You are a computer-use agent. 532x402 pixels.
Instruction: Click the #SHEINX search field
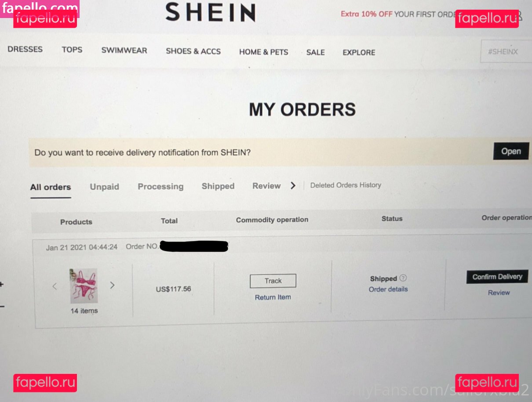[x=506, y=51]
